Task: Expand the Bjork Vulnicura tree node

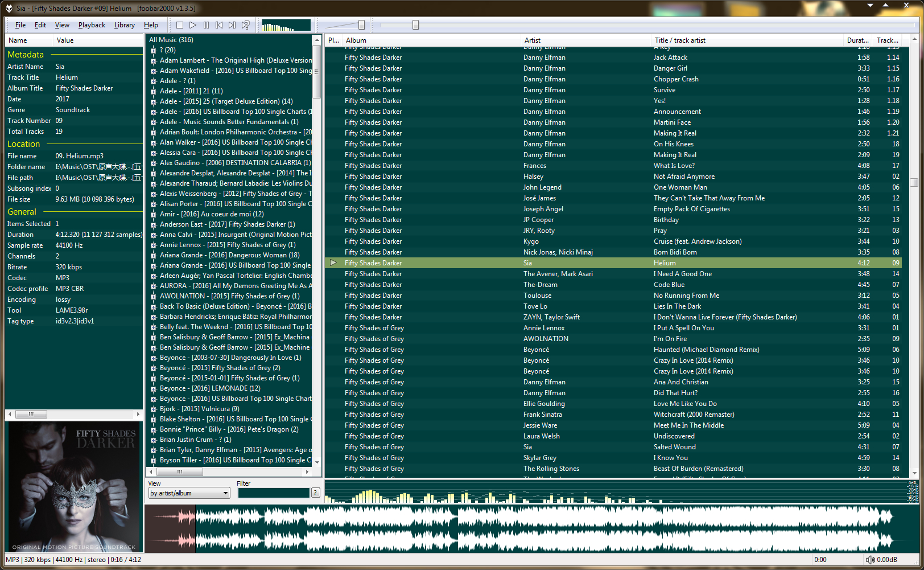Action: [x=154, y=409]
